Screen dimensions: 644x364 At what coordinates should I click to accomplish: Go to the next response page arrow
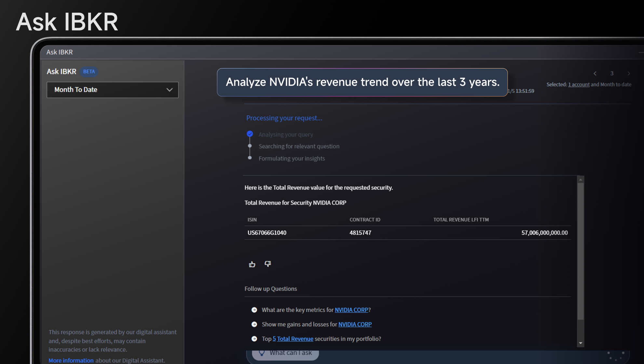click(x=629, y=74)
